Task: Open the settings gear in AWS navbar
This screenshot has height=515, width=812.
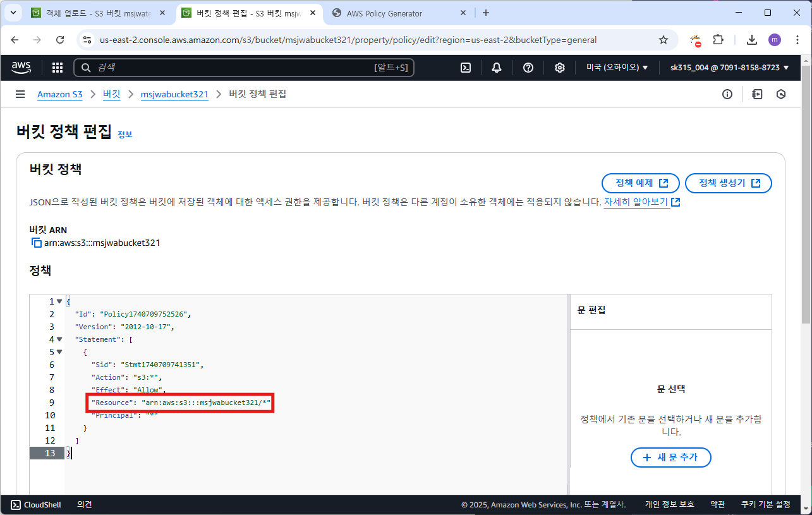Action: [x=559, y=68]
